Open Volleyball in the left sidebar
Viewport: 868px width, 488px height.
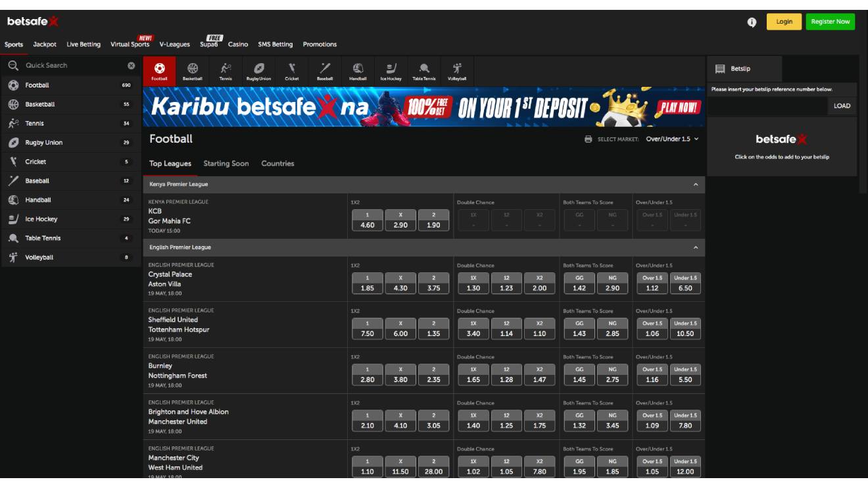tap(70, 257)
